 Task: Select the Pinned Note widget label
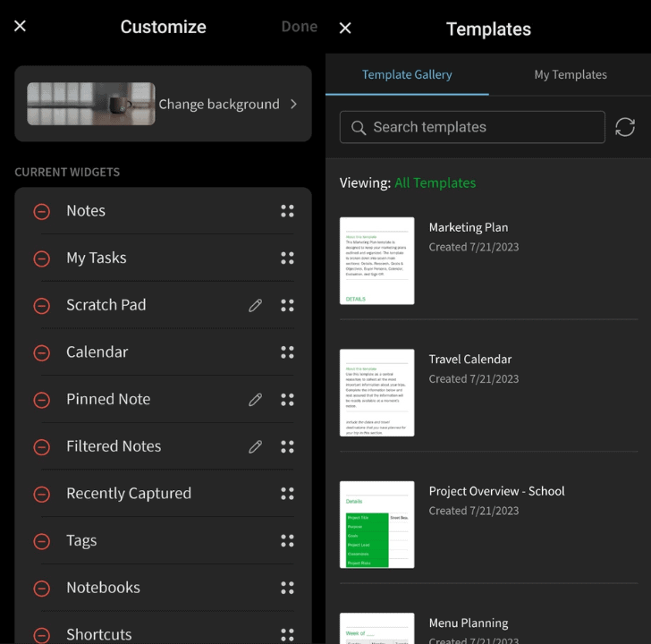coord(108,400)
